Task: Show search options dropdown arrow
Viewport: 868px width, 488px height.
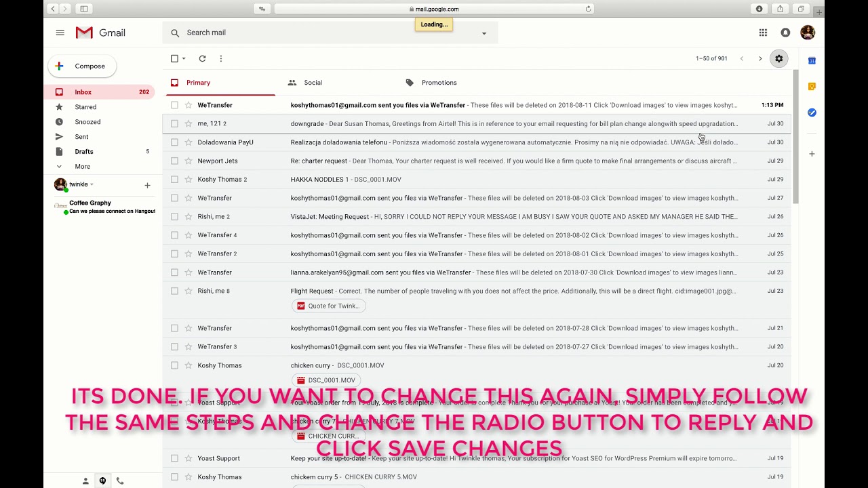Action: point(484,33)
